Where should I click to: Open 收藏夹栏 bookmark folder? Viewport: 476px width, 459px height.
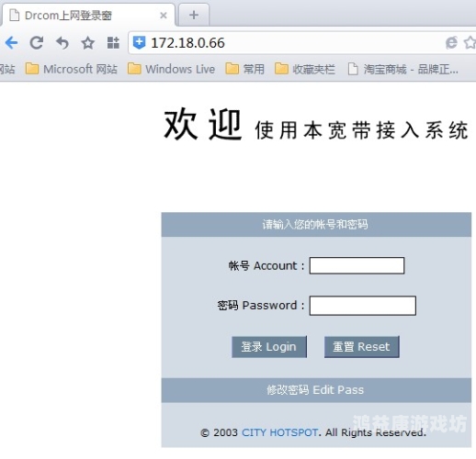coord(305,69)
